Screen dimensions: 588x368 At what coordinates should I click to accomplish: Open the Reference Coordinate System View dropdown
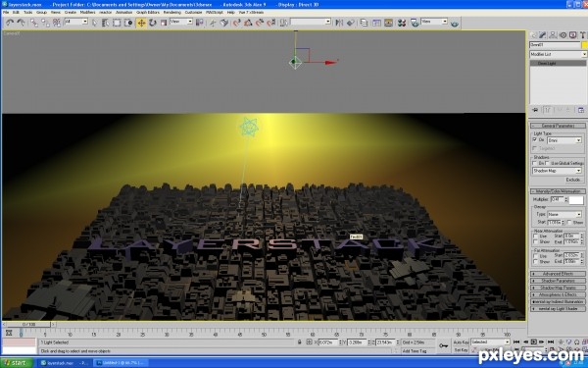180,22
